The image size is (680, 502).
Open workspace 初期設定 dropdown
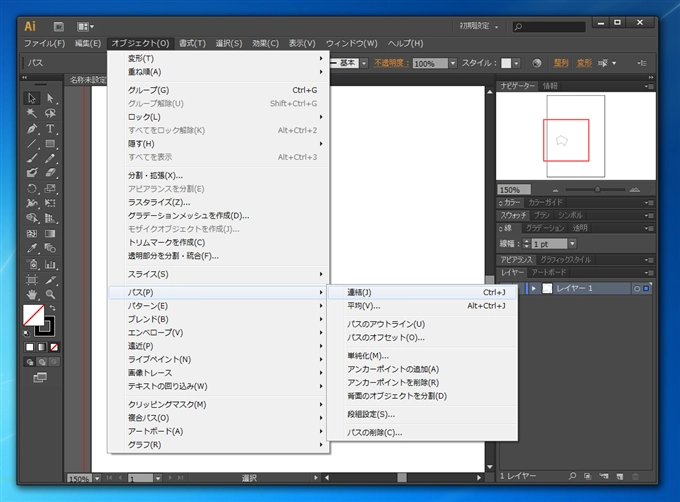pyautogui.click(x=479, y=26)
